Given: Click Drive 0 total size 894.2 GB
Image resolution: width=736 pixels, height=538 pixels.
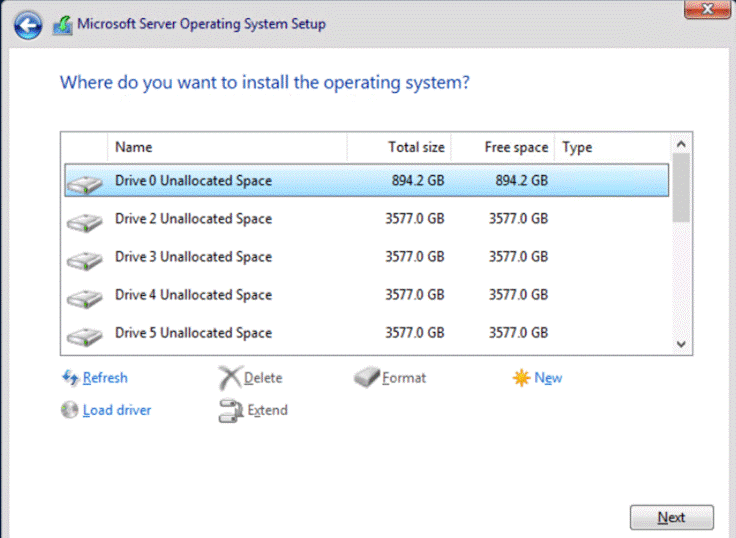Looking at the screenshot, I should 418,180.
